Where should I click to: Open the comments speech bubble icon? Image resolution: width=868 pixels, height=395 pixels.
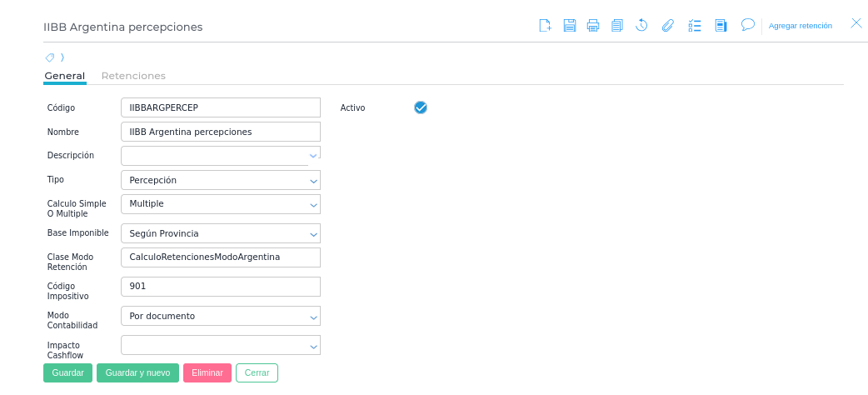[x=747, y=25]
